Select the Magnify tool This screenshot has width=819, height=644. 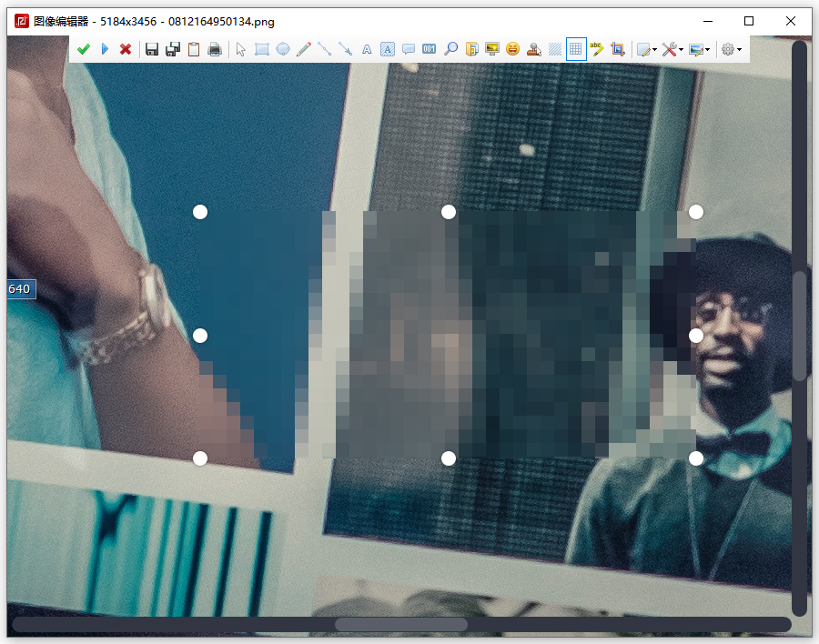(x=450, y=50)
